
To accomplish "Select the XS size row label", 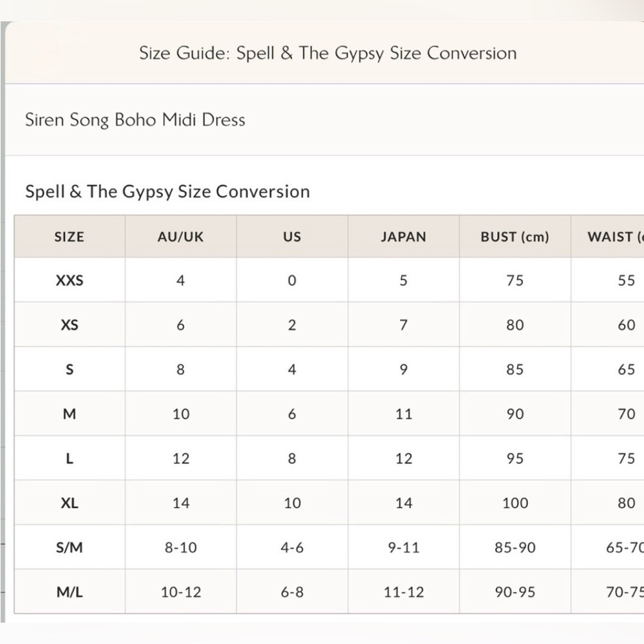I will [x=70, y=325].
